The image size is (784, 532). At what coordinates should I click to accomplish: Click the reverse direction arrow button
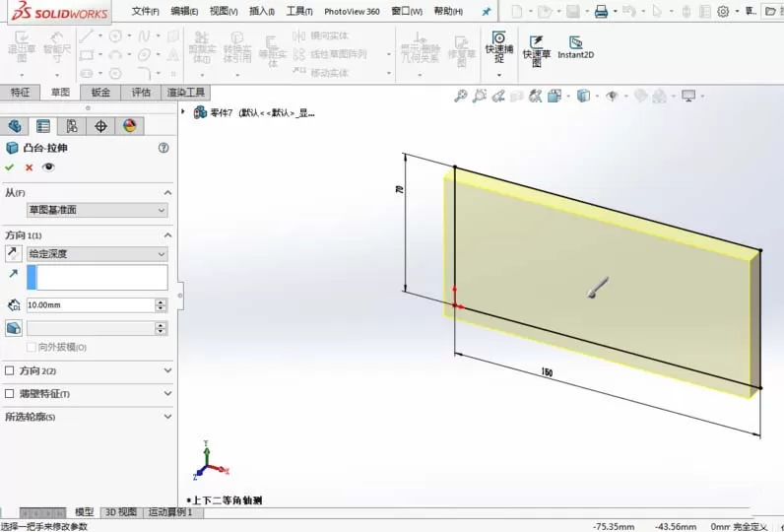(x=14, y=253)
